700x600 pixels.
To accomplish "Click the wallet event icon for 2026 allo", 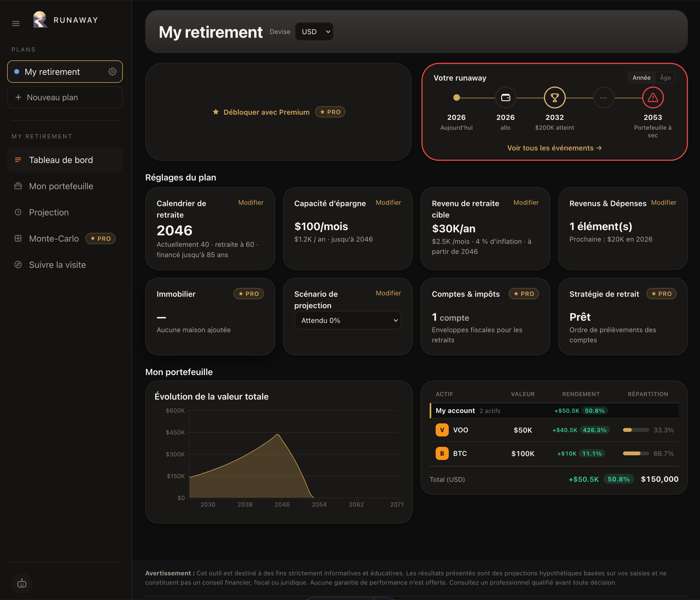I will [506, 98].
